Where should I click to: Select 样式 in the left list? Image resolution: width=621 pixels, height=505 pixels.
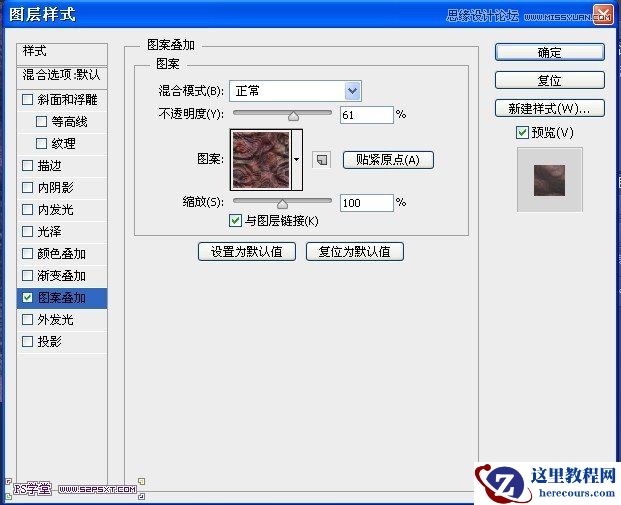point(62,54)
